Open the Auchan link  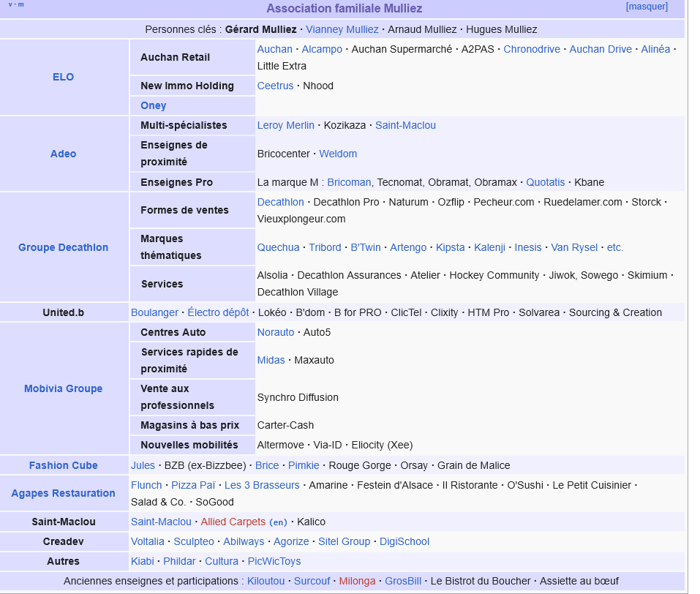pyautogui.click(x=274, y=49)
